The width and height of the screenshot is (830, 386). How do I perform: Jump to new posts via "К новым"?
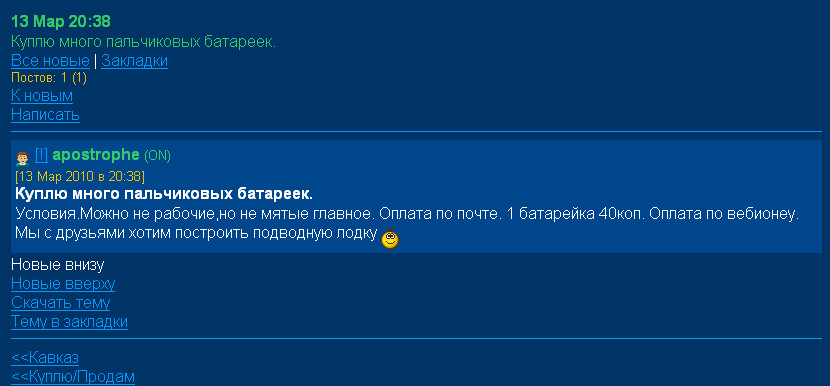(x=42, y=96)
